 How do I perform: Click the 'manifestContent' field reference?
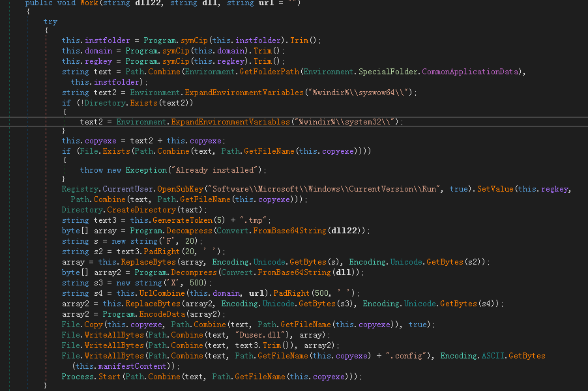(131, 367)
